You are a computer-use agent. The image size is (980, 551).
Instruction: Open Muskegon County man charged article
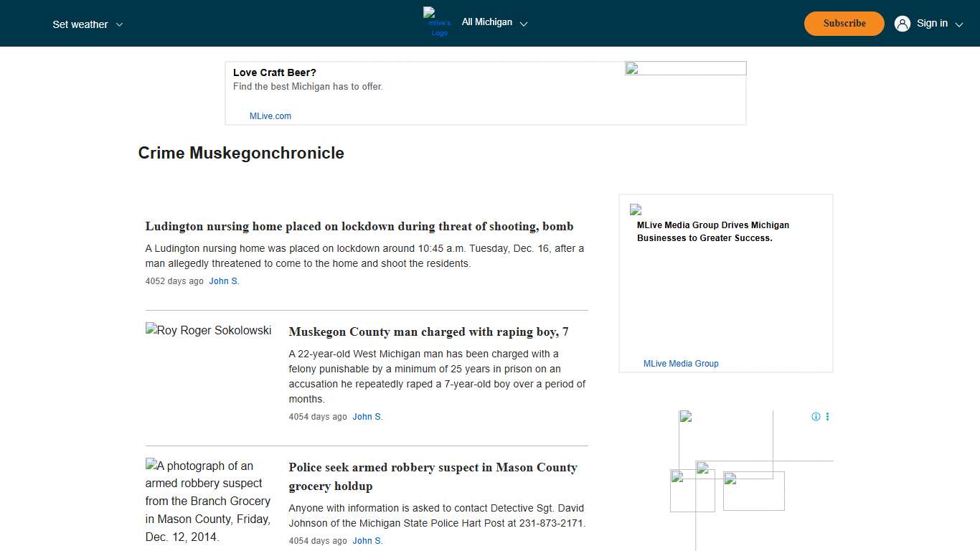pos(428,332)
